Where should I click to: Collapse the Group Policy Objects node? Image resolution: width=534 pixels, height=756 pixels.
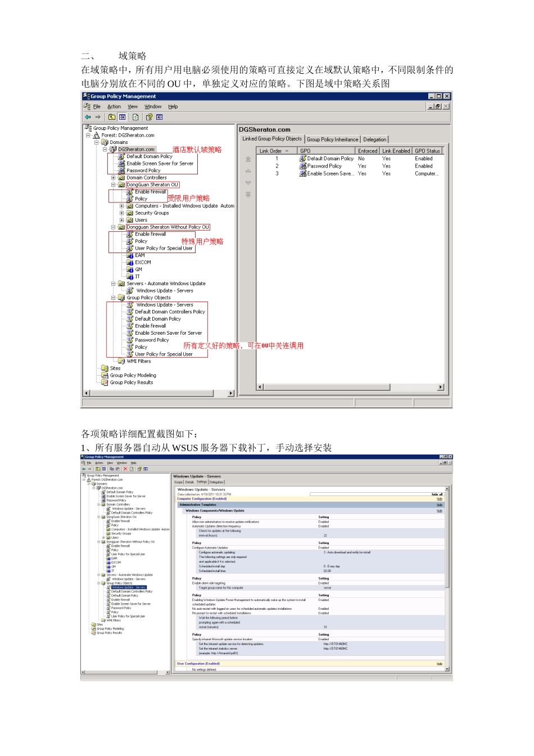pyautogui.click(x=113, y=298)
